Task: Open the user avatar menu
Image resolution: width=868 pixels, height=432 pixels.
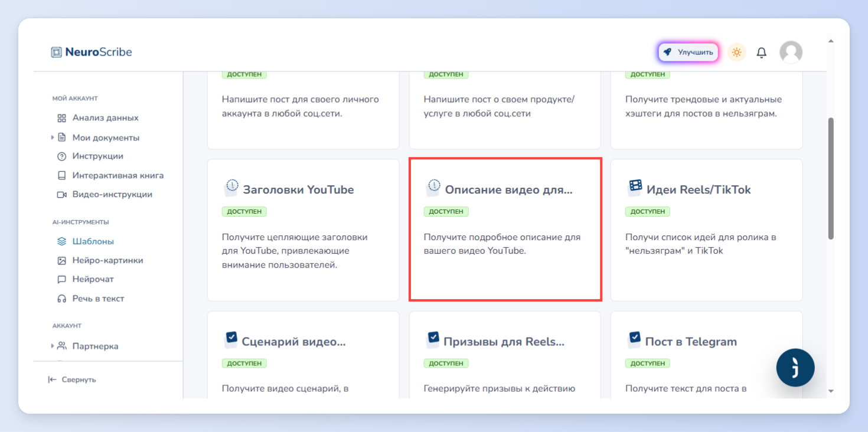Action: pyautogui.click(x=791, y=52)
